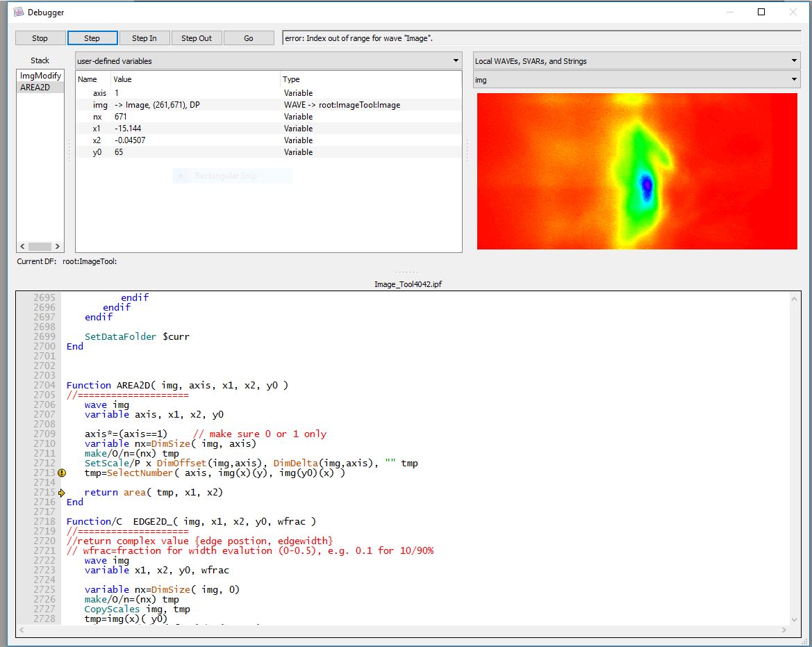Open the img wave selector dropdown
This screenshot has width=812, height=647.
[636, 80]
